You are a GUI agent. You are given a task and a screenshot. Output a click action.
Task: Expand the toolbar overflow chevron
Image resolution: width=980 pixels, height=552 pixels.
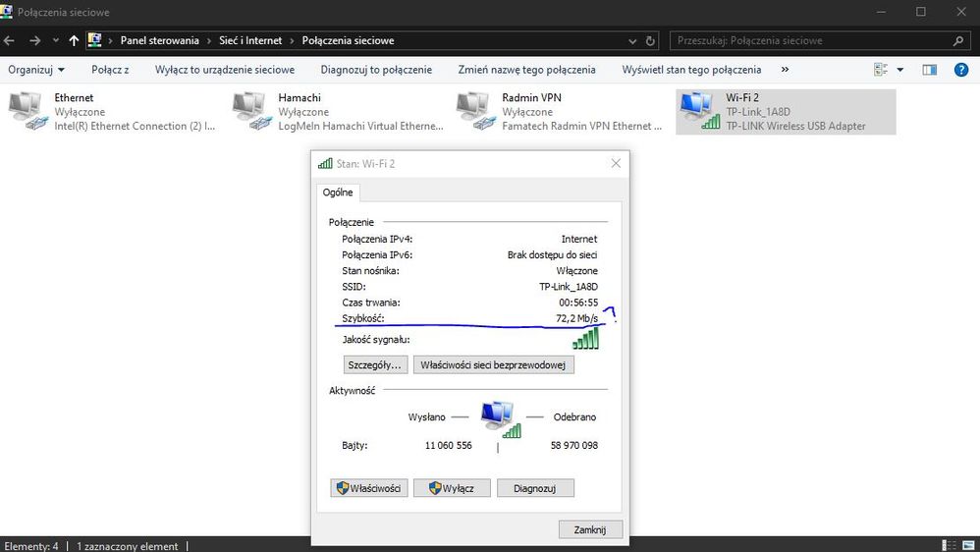(x=785, y=70)
